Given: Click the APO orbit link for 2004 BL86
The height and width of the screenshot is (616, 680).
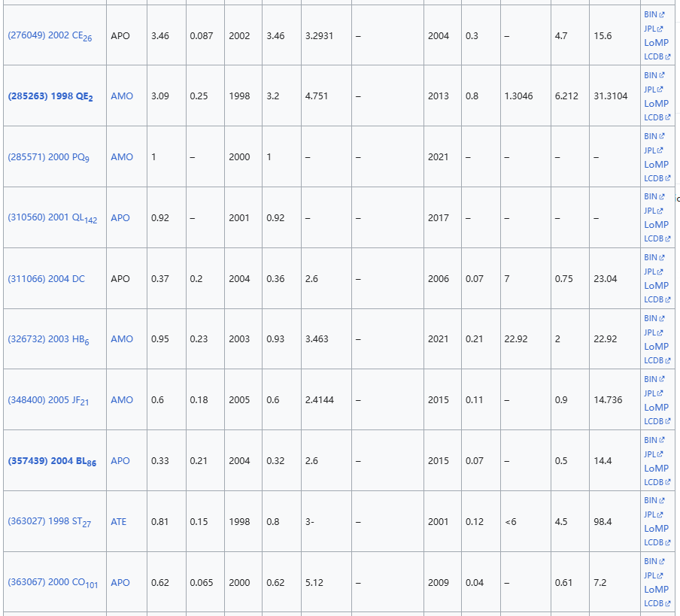Looking at the screenshot, I should [x=120, y=461].
